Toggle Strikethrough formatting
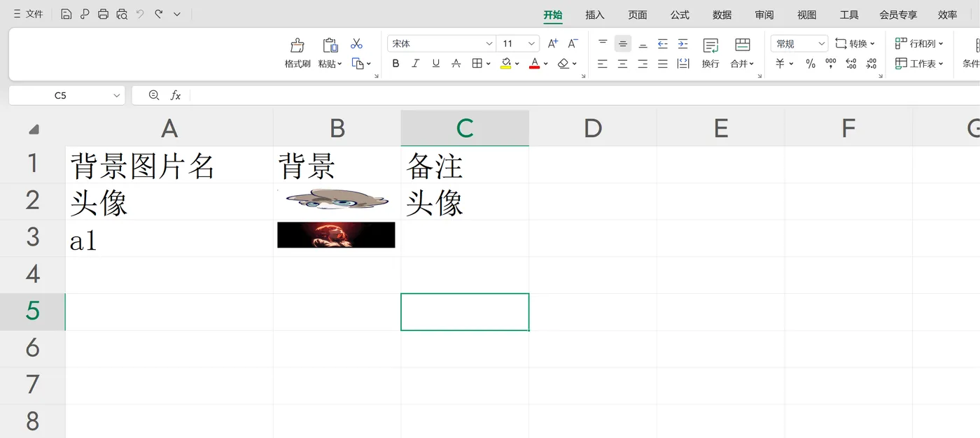980x438 pixels. coord(456,64)
